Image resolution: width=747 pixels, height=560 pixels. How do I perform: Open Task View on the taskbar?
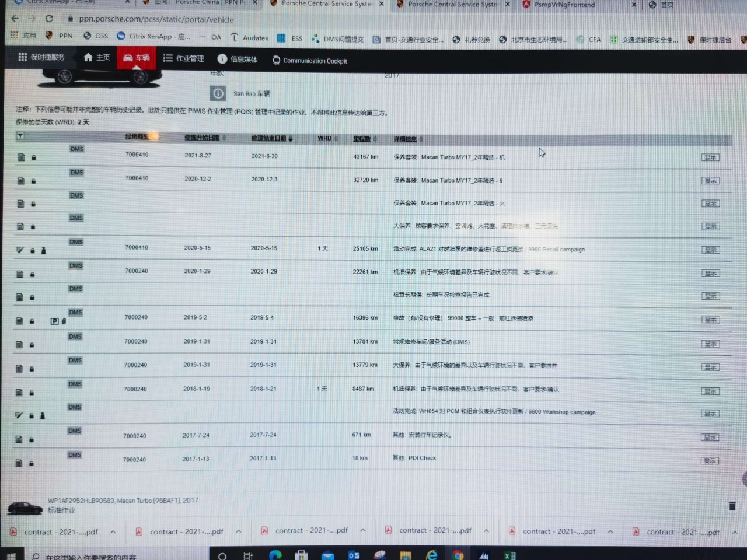[x=248, y=555]
